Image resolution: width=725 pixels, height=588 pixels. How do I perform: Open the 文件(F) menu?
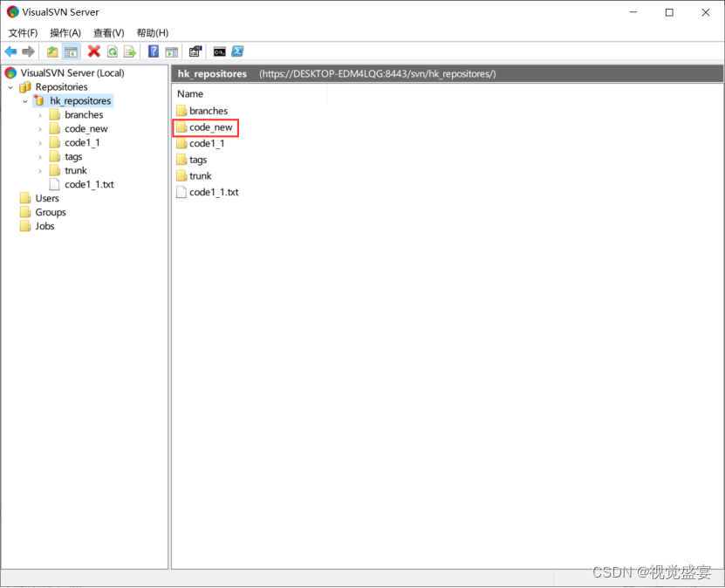tap(23, 33)
